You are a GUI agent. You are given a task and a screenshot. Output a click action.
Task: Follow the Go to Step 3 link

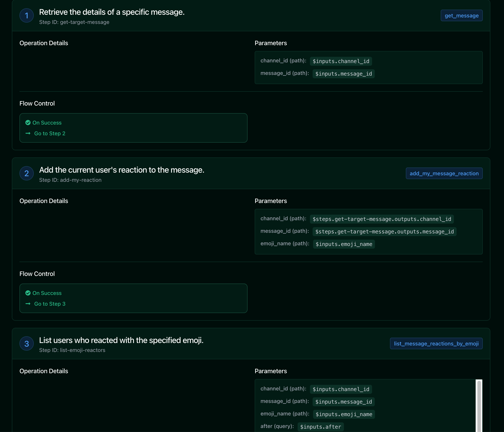(x=50, y=304)
